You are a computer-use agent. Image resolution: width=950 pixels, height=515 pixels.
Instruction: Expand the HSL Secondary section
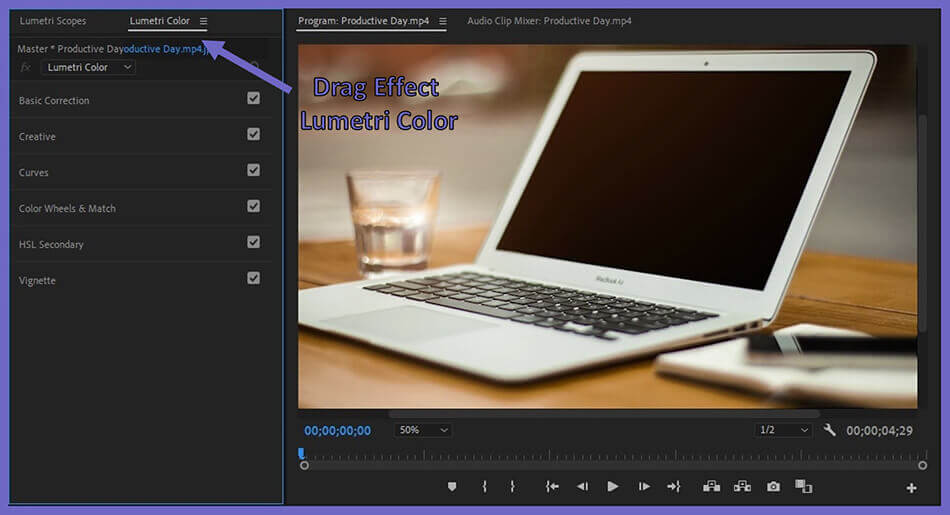click(x=51, y=245)
